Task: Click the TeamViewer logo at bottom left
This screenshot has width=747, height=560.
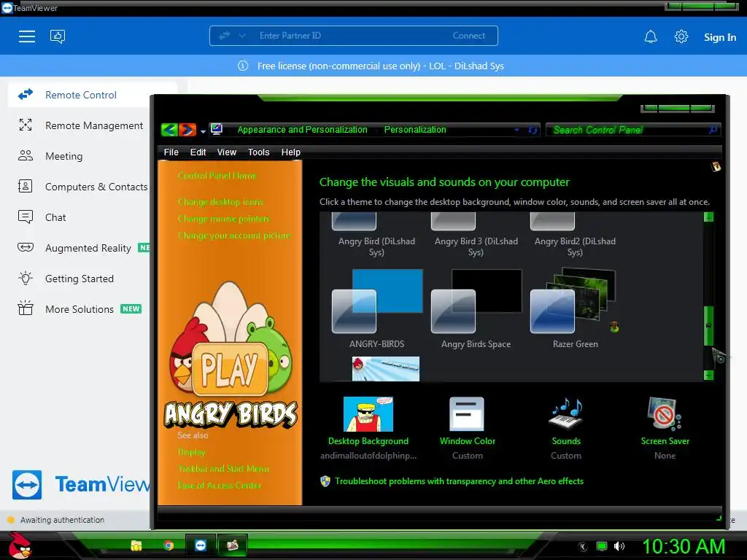Action: (x=27, y=485)
